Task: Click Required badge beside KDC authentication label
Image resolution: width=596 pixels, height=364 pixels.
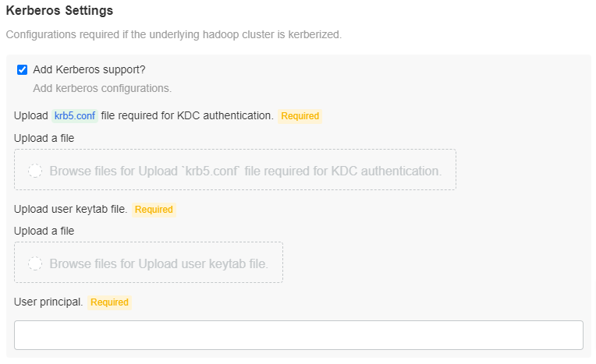Action: click(x=300, y=116)
